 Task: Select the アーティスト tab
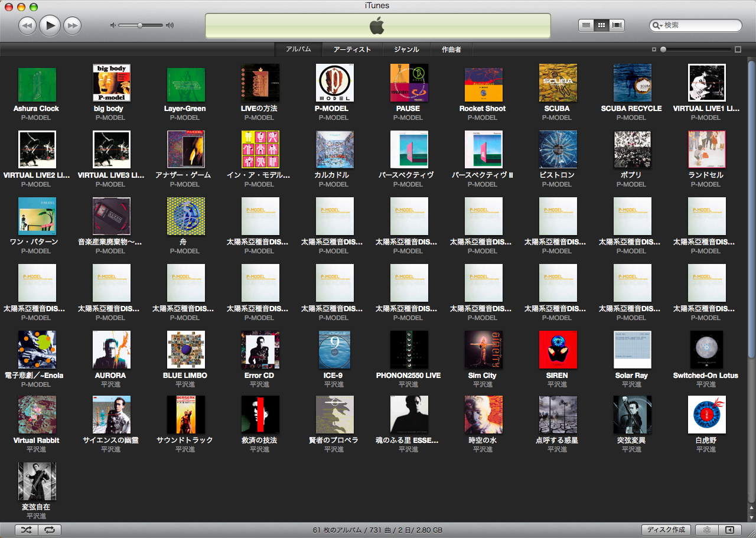coord(352,50)
